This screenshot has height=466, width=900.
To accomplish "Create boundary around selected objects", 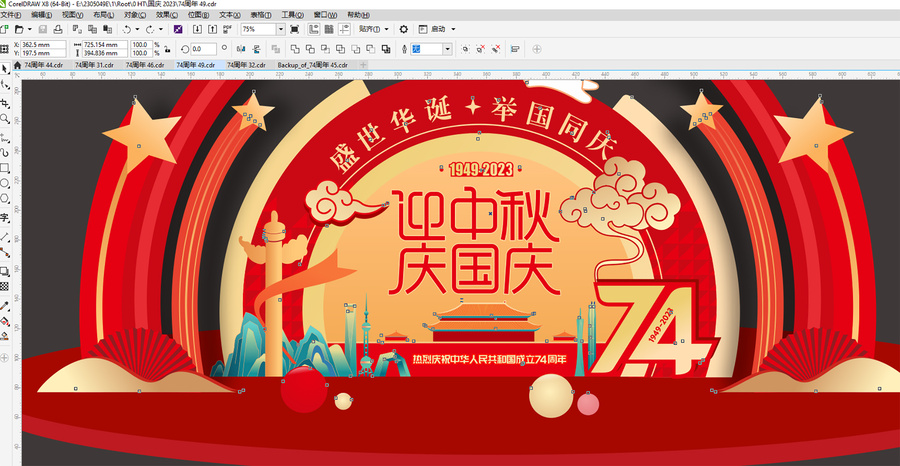I will [386, 49].
